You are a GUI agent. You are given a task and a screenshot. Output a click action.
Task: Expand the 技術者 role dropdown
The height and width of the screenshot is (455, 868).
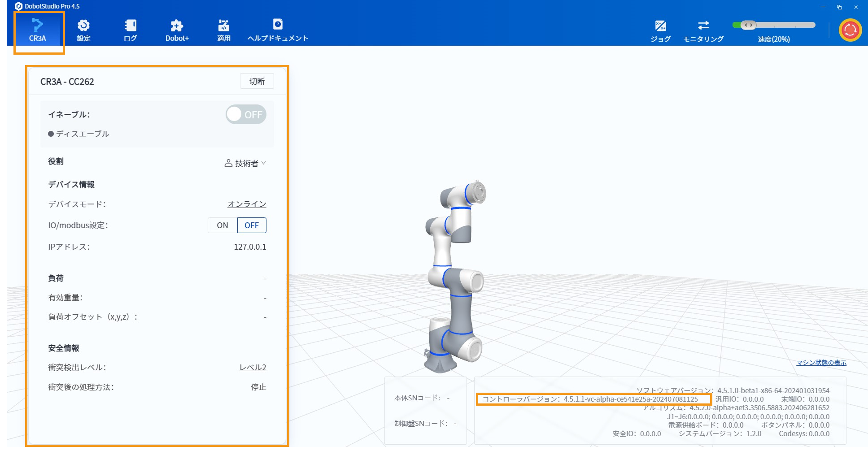(245, 164)
